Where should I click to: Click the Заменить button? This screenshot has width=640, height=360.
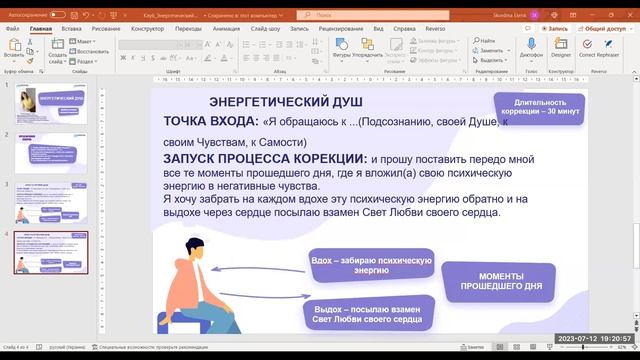[488, 51]
